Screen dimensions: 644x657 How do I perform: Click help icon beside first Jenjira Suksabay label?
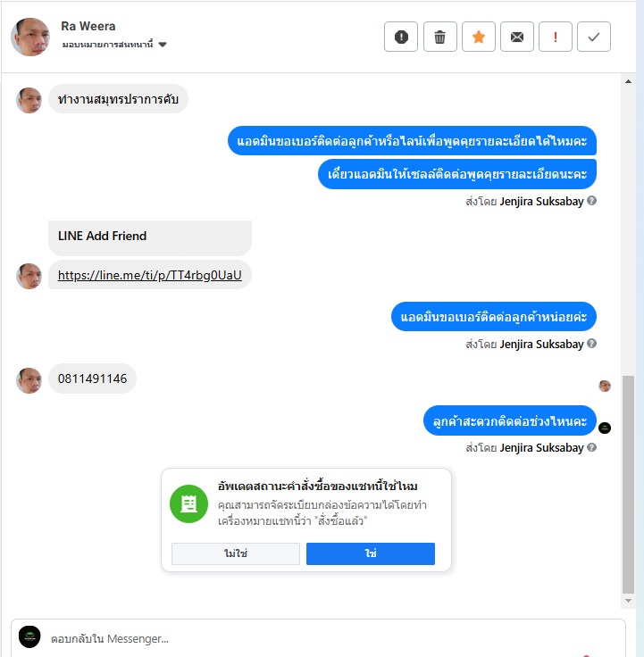[591, 201]
